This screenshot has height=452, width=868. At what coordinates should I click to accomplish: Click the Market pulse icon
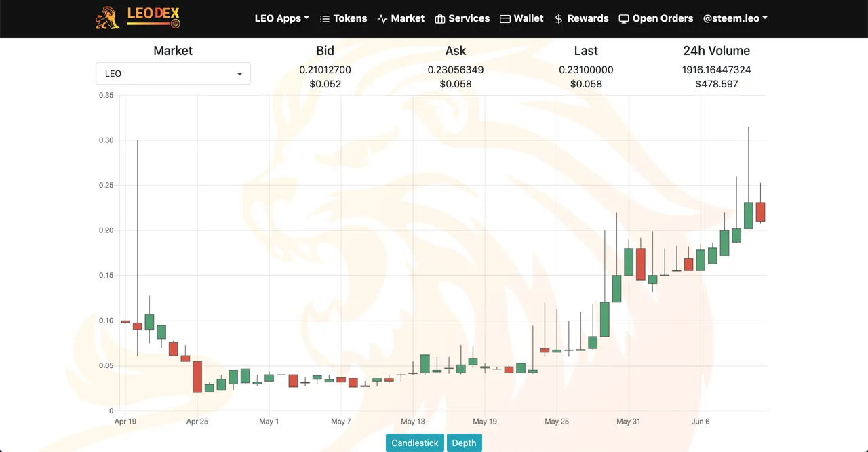tap(382, 19)
